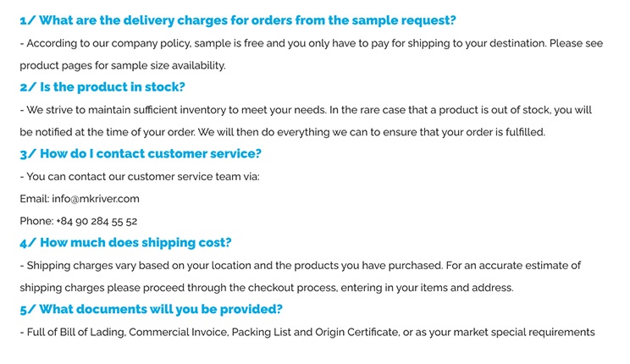
Task: Click the info@mkriver.com email address
Action: click(96, 199)
